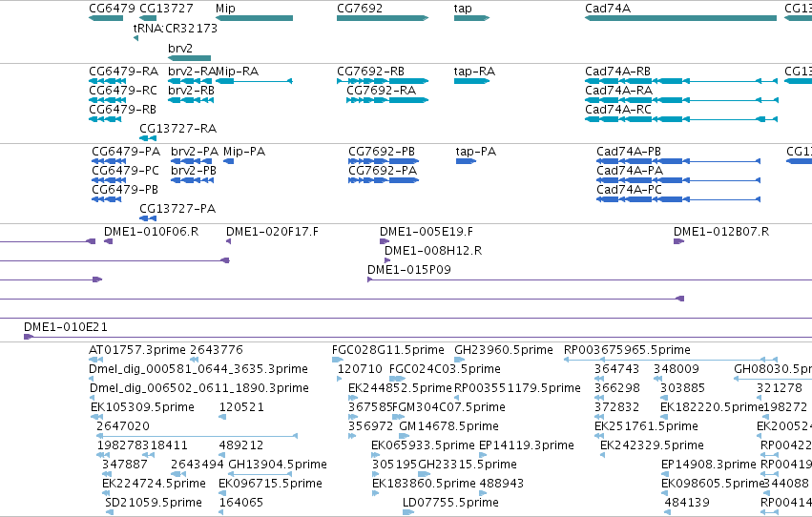
Task: Select EST EP14908.3prime
Action: [664, 475]
